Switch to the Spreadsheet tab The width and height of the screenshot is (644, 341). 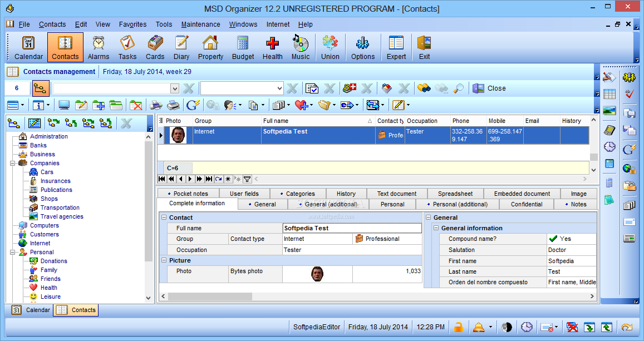tap(455, 194)
